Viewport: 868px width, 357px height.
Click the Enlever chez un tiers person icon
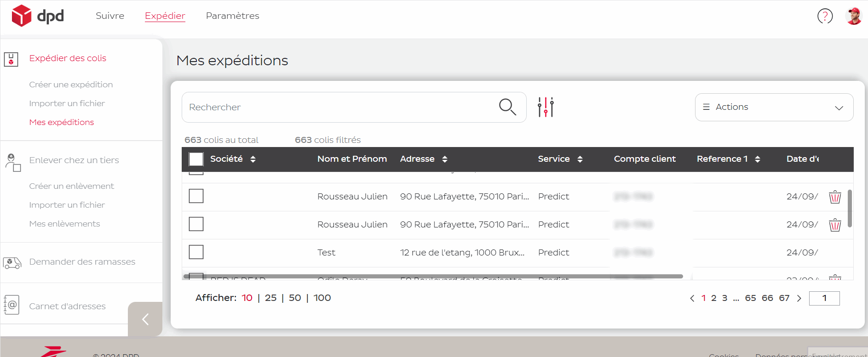13,163
